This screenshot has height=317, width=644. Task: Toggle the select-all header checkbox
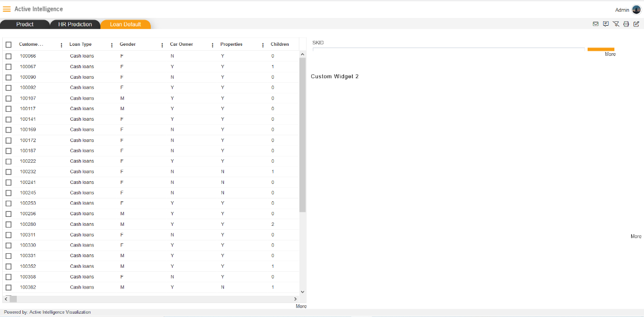(x=8, y=44)
